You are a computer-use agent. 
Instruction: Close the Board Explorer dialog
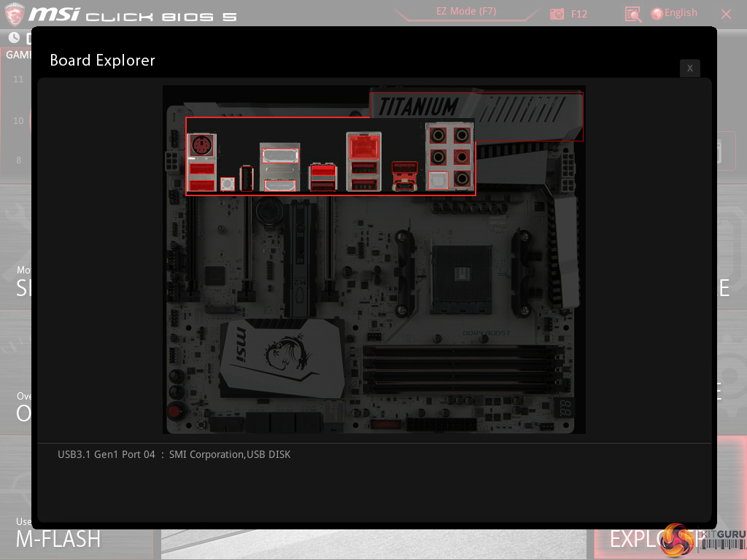click(689, 68)
